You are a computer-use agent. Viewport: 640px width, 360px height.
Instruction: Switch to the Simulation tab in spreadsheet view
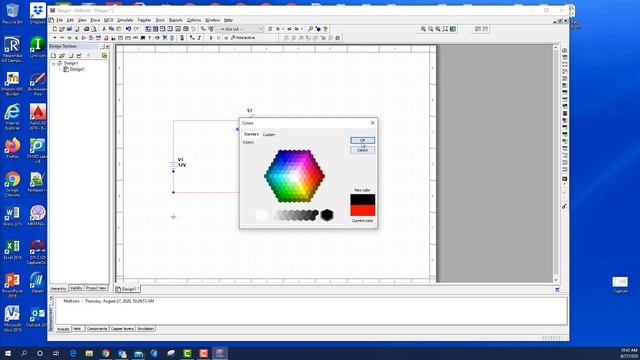pyautogui.click(x=145, y=329)
